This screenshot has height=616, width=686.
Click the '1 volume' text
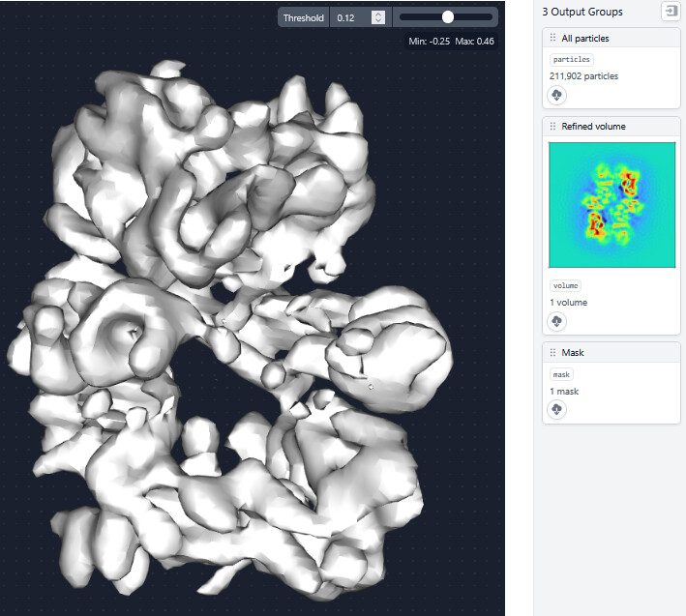568,303
